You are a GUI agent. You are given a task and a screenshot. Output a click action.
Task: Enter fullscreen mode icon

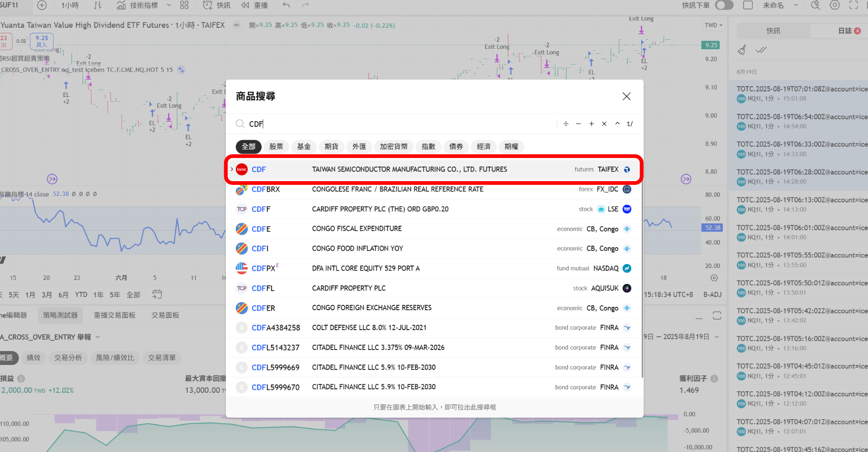[x=854, y=5]
